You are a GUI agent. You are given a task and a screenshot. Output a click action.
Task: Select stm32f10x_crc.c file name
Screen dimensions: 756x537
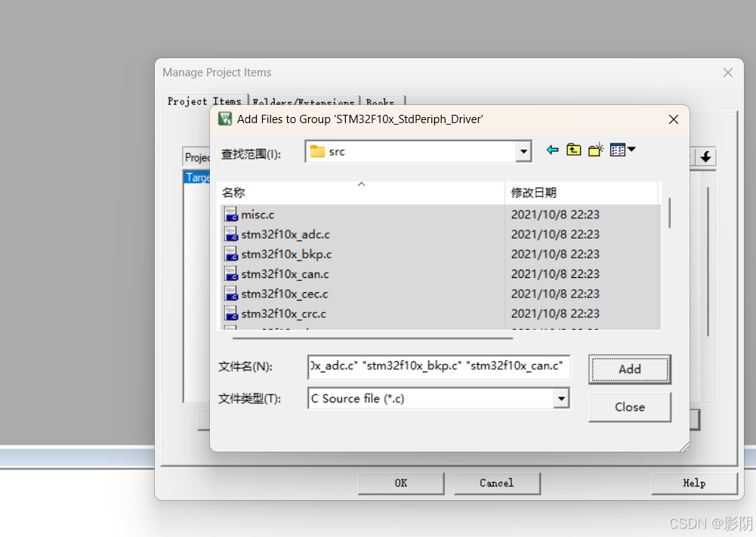click(x=283, y=313)
